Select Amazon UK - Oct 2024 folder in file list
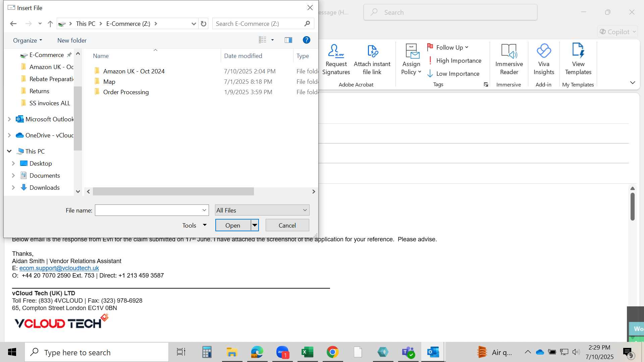Screen dimensions: 644x362 click(x=134, y=71)
